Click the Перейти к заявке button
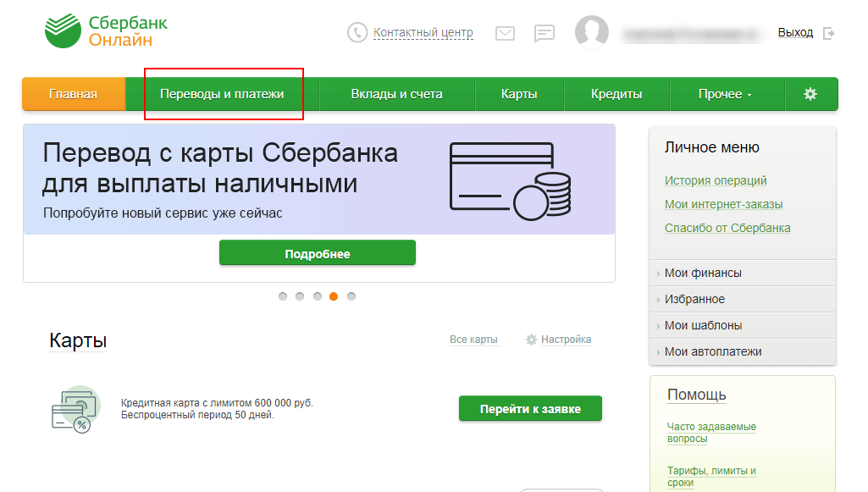 coord(530,409)
